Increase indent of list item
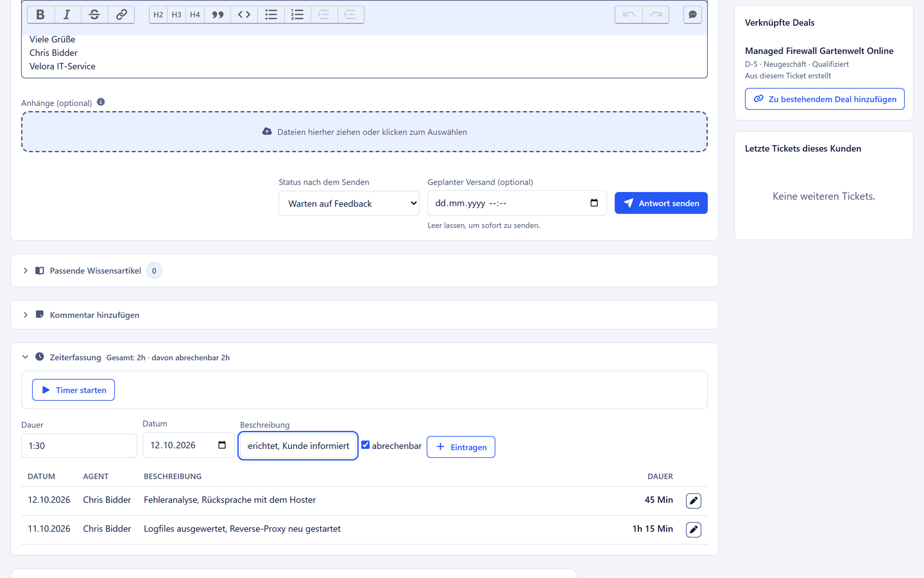924x578 pixels. click(x=350, y=15)
